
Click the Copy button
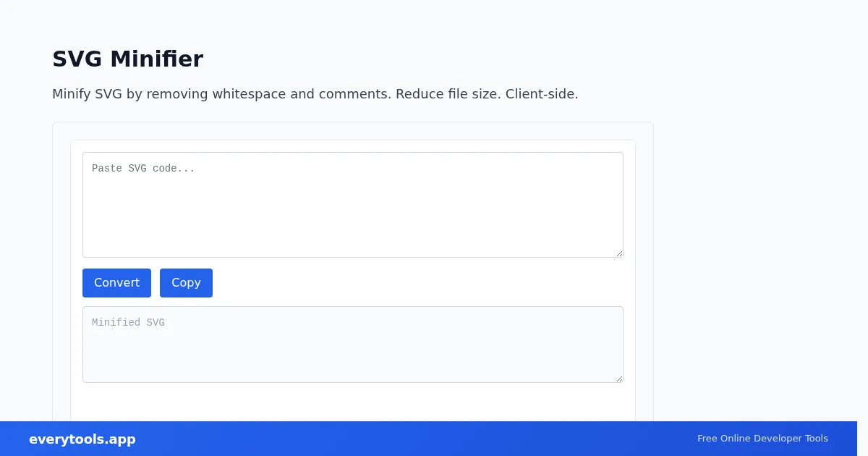(x=186, y=283)
